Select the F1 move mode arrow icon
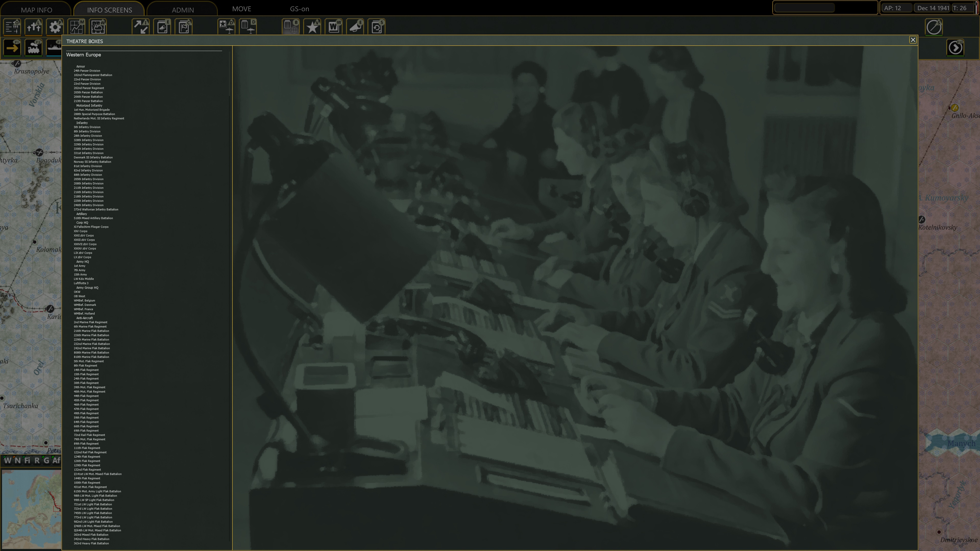980x551 pixels. (x=12, y=47)
